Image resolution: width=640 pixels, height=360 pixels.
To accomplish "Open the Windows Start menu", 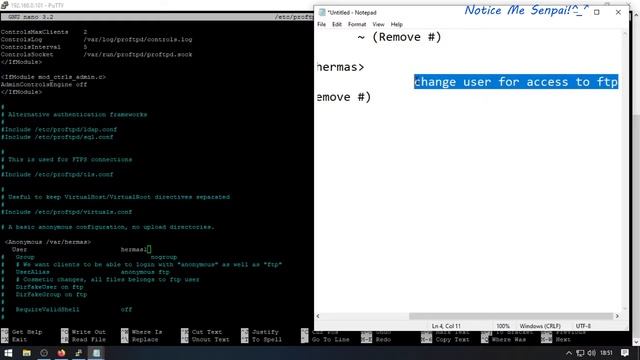I will (8, 353).
